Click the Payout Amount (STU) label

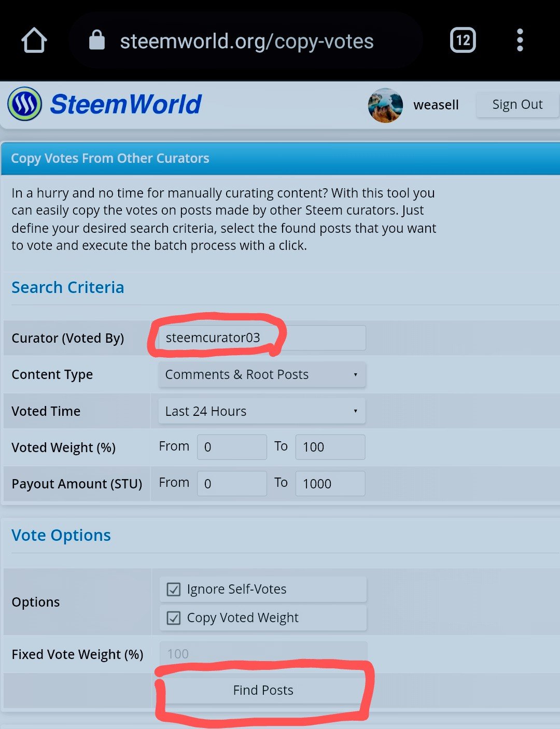pyautogui.click(x=77, y=484)
